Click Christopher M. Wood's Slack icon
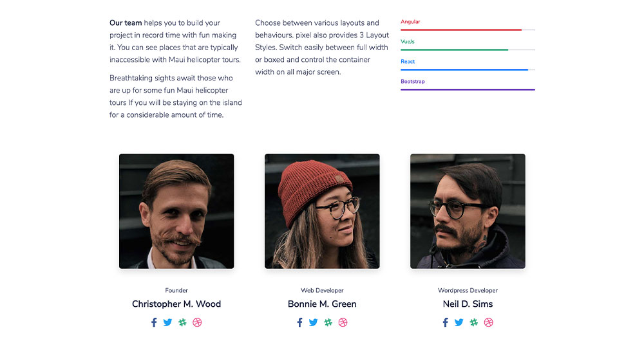 pyautogui.click(x=182, y=322)
